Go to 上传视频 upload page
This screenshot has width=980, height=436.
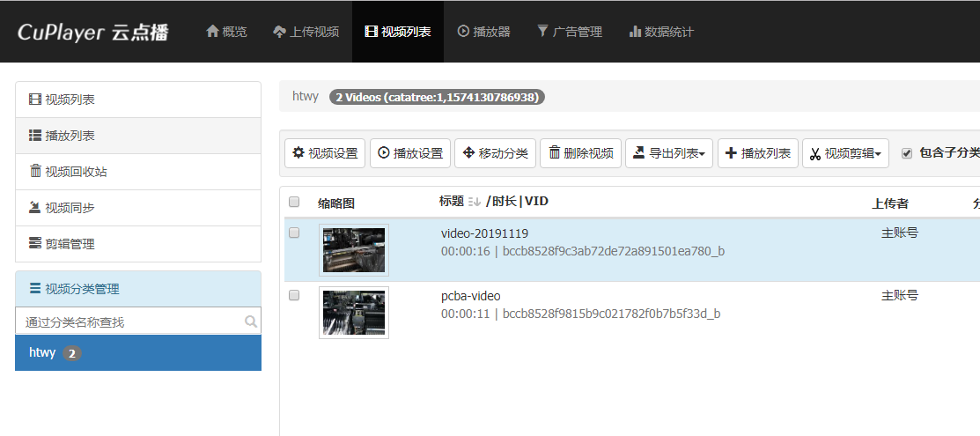[306, 32]
